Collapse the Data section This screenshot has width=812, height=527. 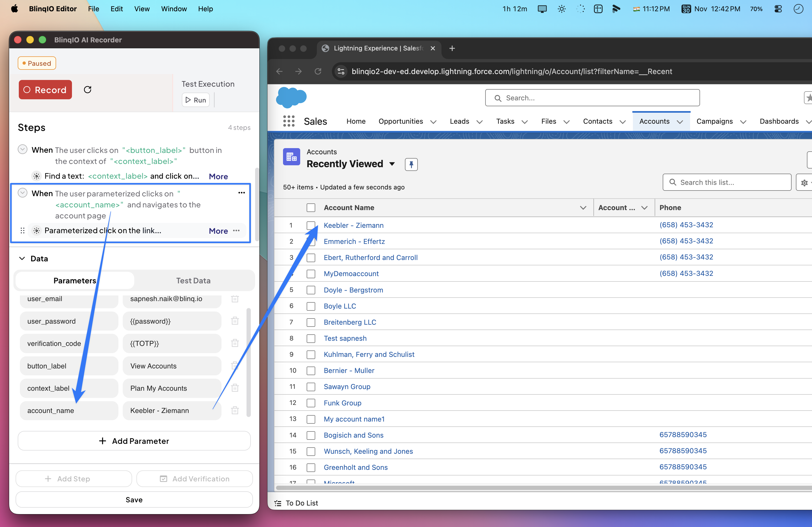[x=22, y=258]
